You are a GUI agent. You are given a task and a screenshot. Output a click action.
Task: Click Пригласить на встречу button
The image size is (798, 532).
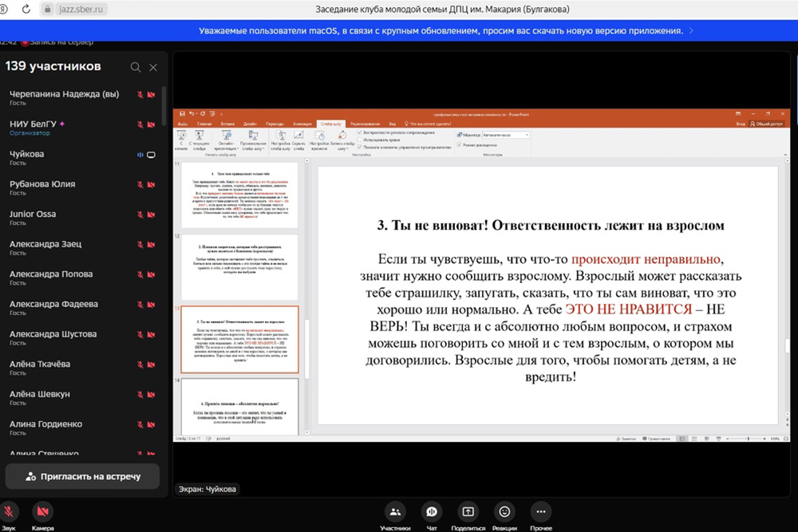tap(83, 476)
